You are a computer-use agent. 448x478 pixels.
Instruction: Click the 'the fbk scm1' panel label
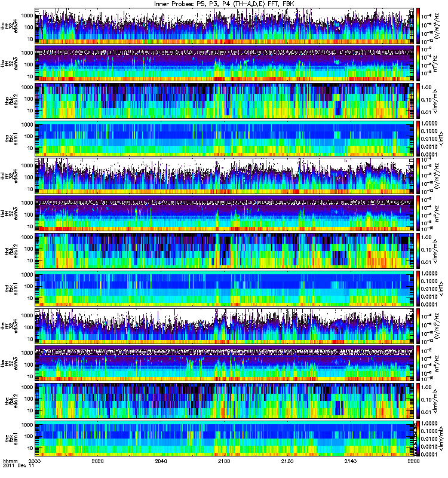11,439
